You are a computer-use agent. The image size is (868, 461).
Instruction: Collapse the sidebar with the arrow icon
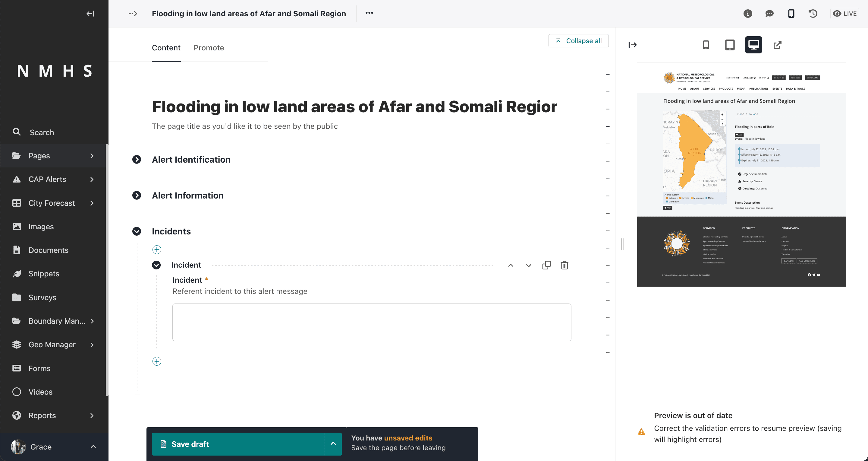90,14
